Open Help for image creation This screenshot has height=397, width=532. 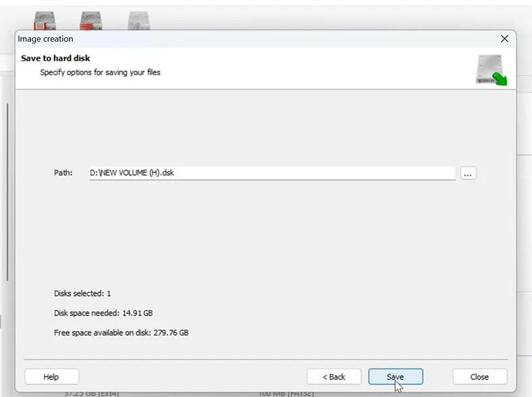[51, 377]
